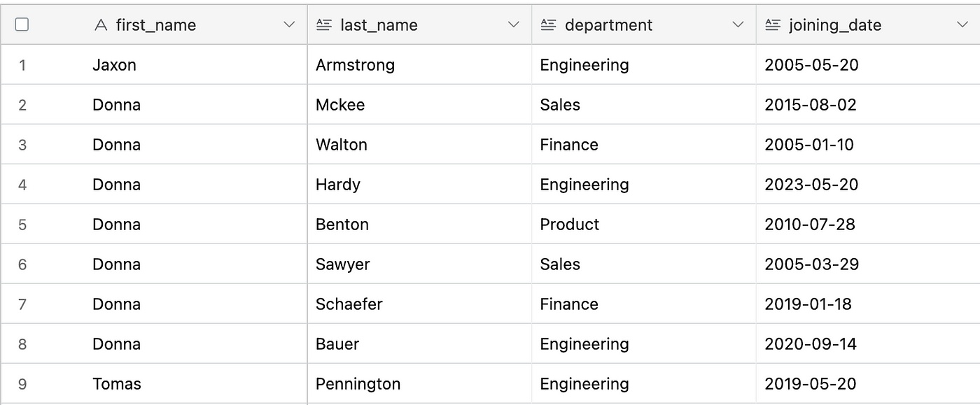Expand the department column options chevron
980x405 pixels.
[x=738, y=25]
